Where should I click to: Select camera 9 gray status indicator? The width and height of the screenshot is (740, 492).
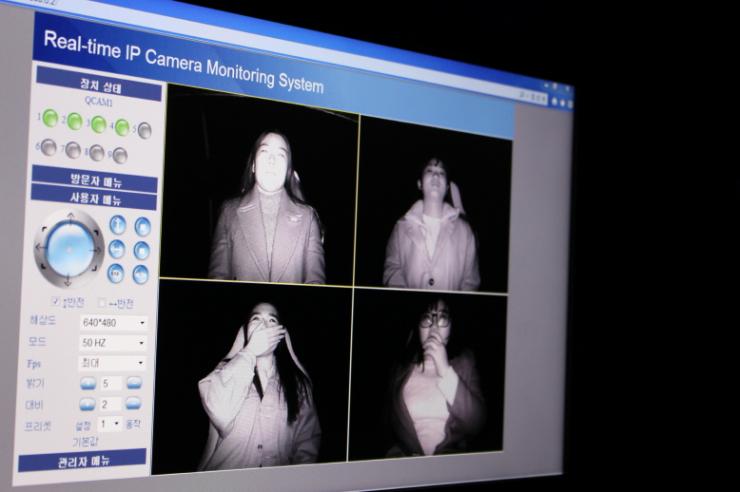click(x=120, y=155)
